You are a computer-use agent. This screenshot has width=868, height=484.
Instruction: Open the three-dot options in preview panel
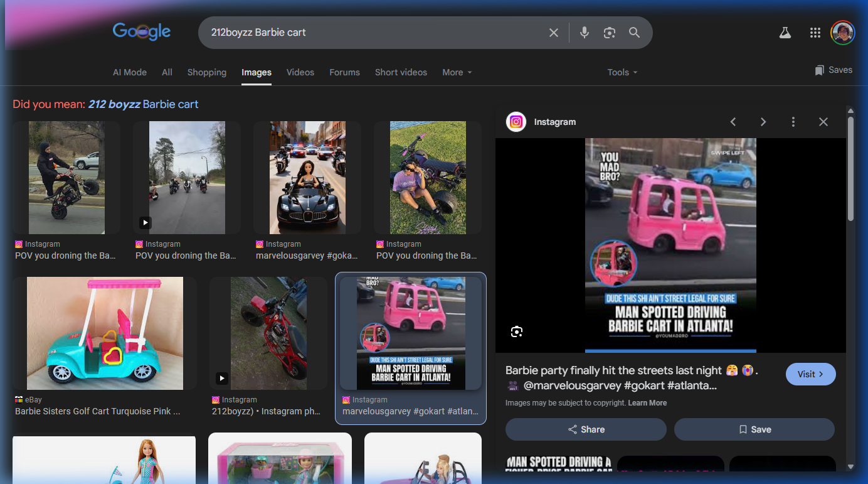click(x=793, y=122)
